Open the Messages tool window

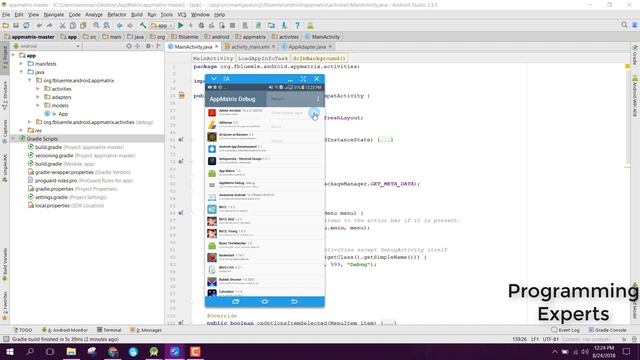pos(146,330)
